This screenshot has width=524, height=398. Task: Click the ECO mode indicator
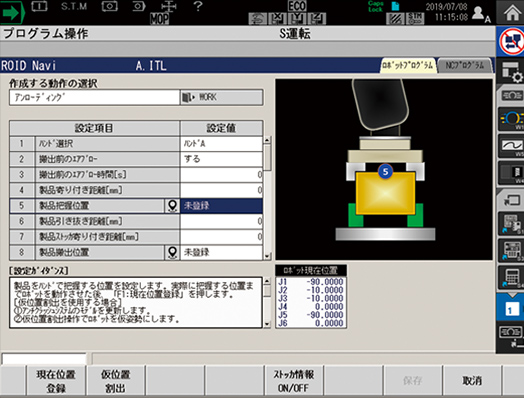297,6
